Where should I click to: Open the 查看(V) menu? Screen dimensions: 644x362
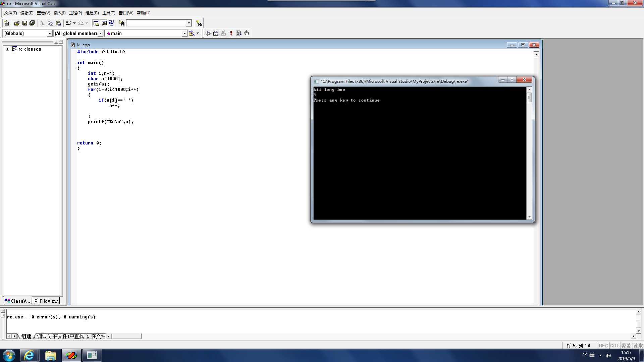point(43,13)
